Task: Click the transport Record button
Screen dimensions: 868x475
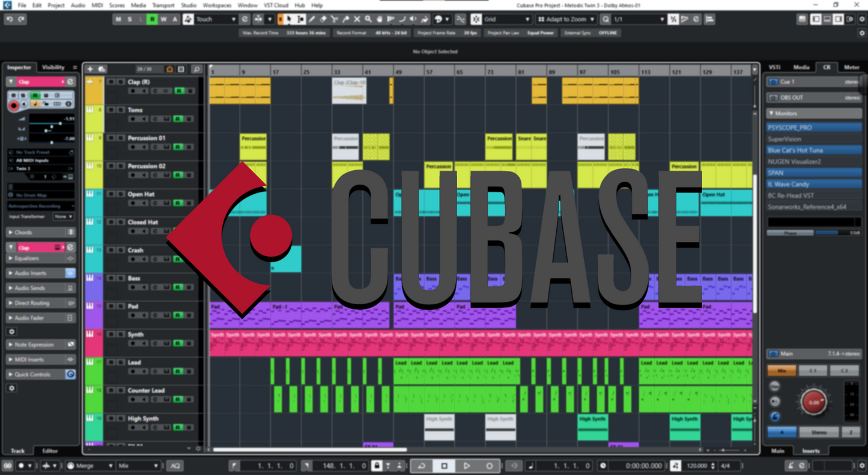Action: [489, 466]
